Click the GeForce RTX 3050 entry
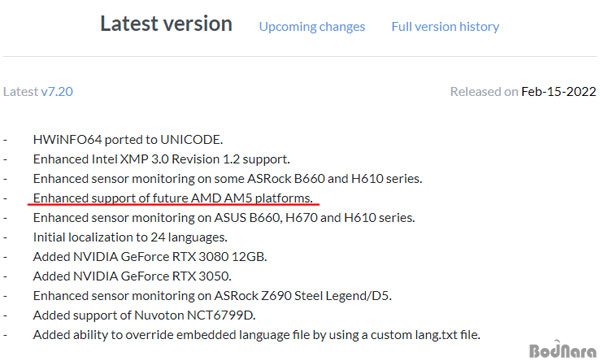 click(132, 276)
